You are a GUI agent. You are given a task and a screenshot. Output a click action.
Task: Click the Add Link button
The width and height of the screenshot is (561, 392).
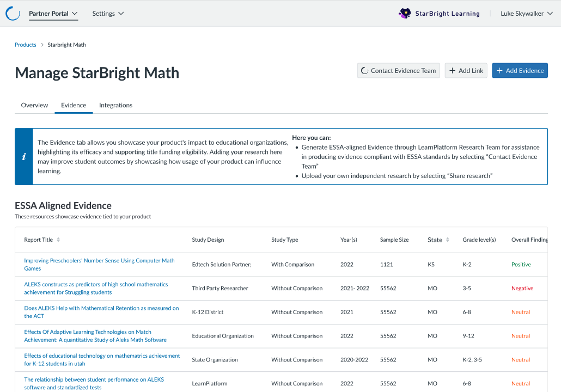[466, 70]
